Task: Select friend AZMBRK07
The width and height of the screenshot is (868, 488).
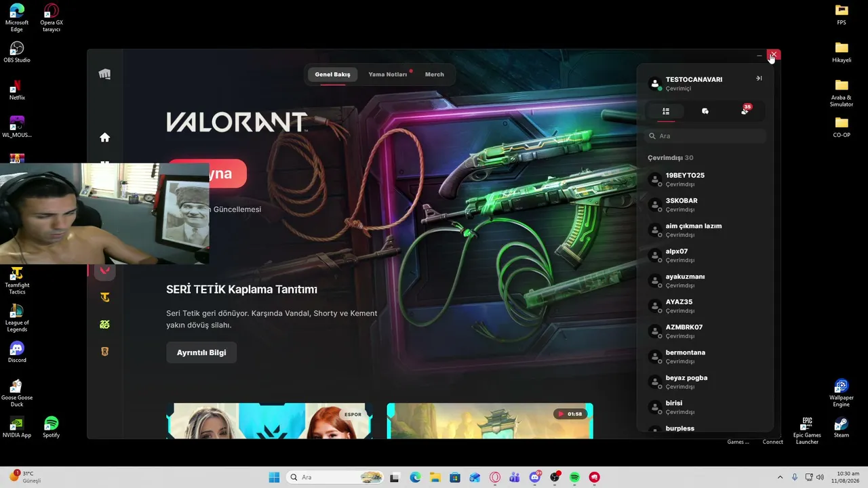Action: point(705,331)
